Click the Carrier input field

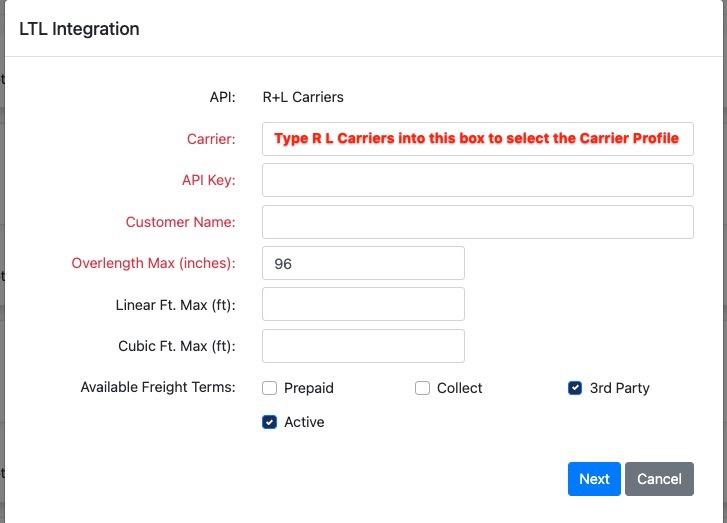[x=477, y=139]
